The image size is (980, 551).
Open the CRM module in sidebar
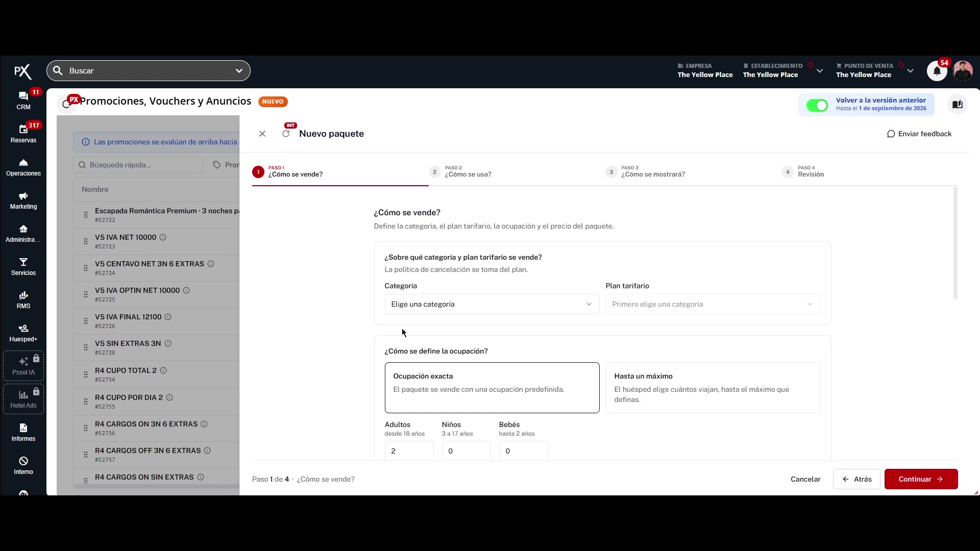(23, 100)
